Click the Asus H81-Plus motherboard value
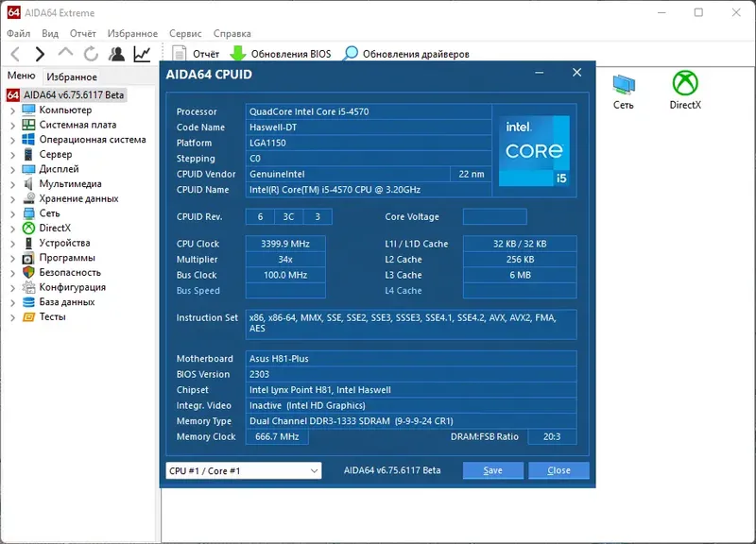This screenshot has height=544, width=756. [x=411, y=359]
